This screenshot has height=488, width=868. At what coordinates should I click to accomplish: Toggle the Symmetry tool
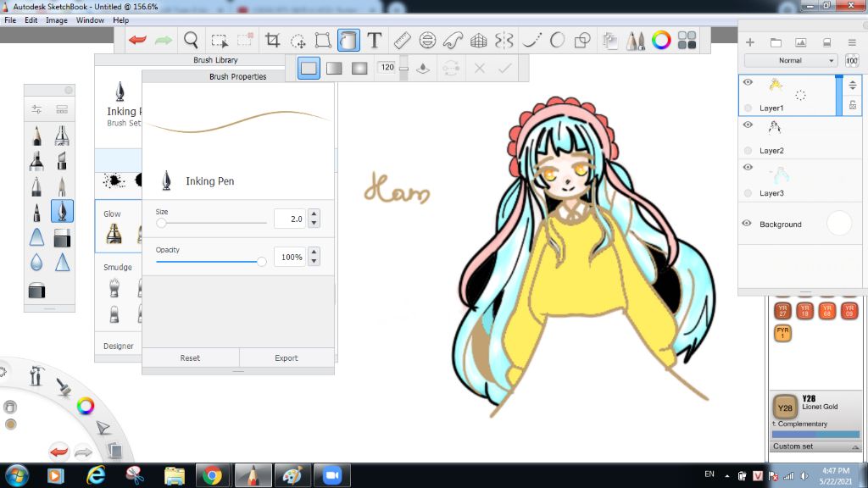click(504, 40)
